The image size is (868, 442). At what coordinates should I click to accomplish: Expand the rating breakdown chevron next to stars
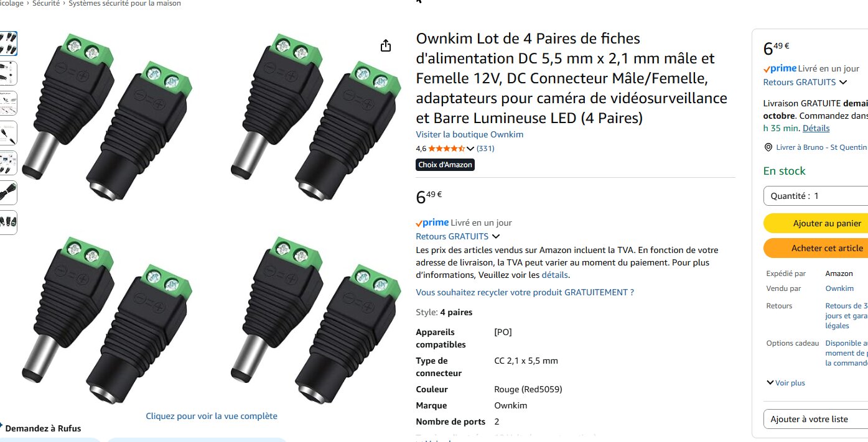pos(470,149)
